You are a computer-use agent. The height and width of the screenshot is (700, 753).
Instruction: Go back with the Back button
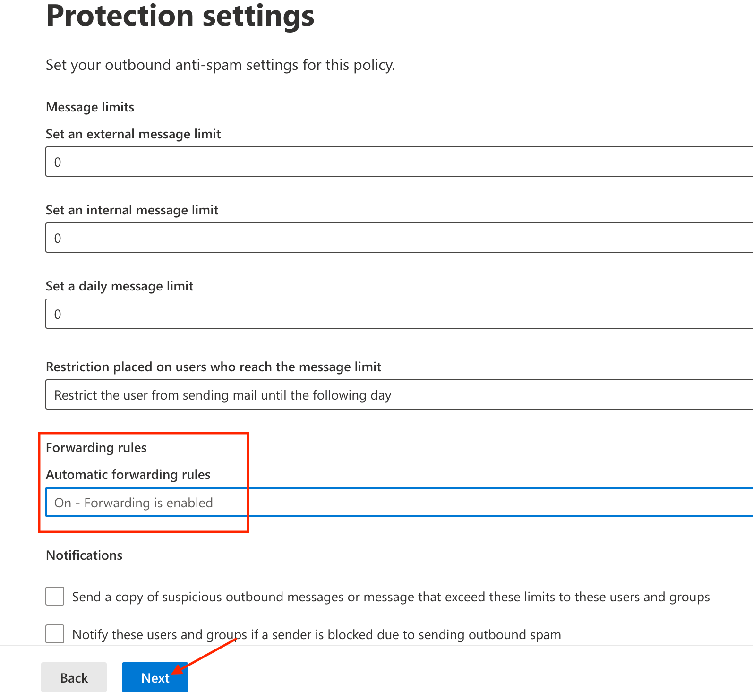click(74, 678)
